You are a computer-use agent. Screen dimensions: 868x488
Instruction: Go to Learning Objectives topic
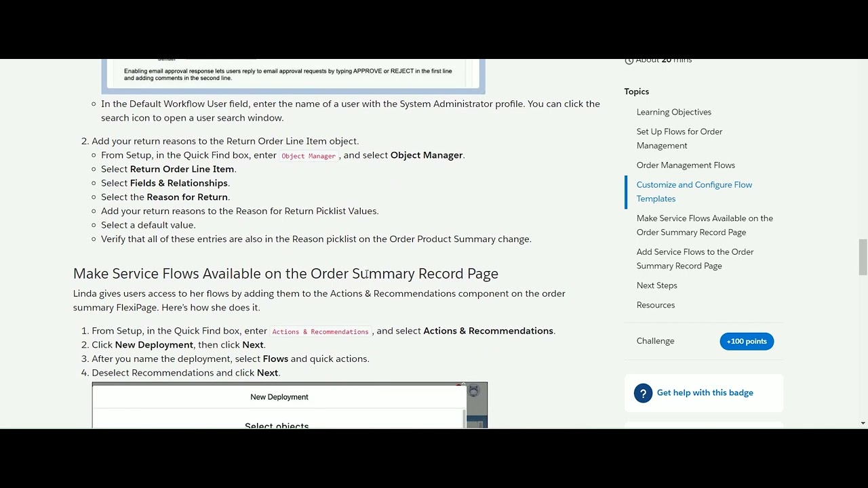point(673,112)
